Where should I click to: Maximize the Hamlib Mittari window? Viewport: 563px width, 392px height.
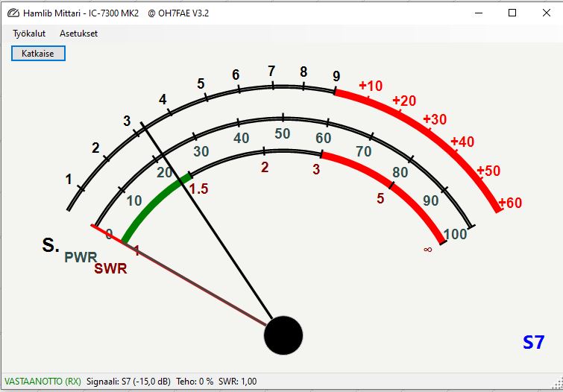512,13
